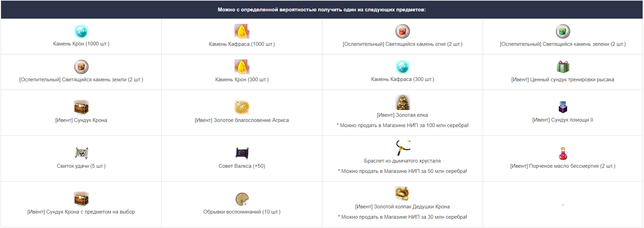Select the brown Светящийся камень земли icon

pos(81,67)
